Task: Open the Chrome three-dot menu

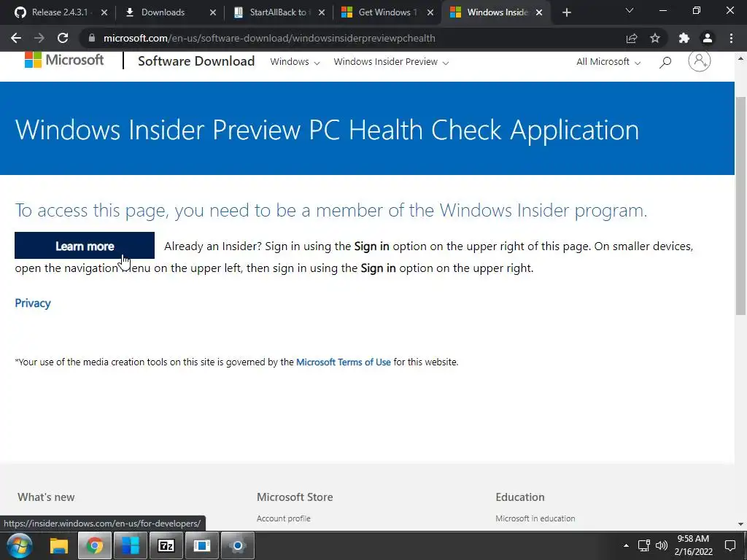Action: click(731, 38)
